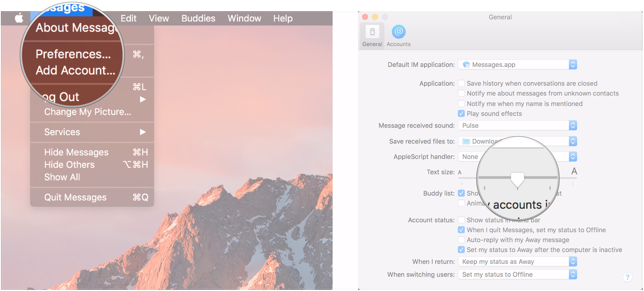Expand the submenu arrow below Log Out
644x291 pixels.
[x=143, y=99]
